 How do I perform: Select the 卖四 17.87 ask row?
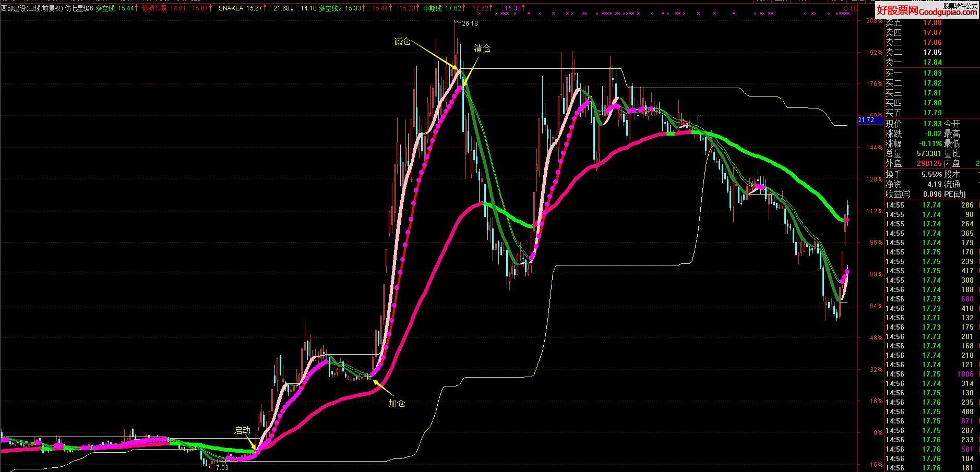931,33
